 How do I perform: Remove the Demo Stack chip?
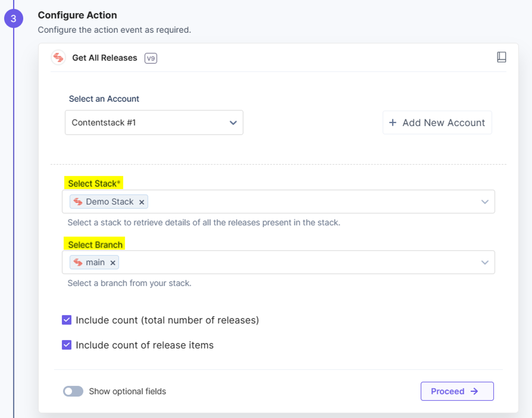coord(141,202)
